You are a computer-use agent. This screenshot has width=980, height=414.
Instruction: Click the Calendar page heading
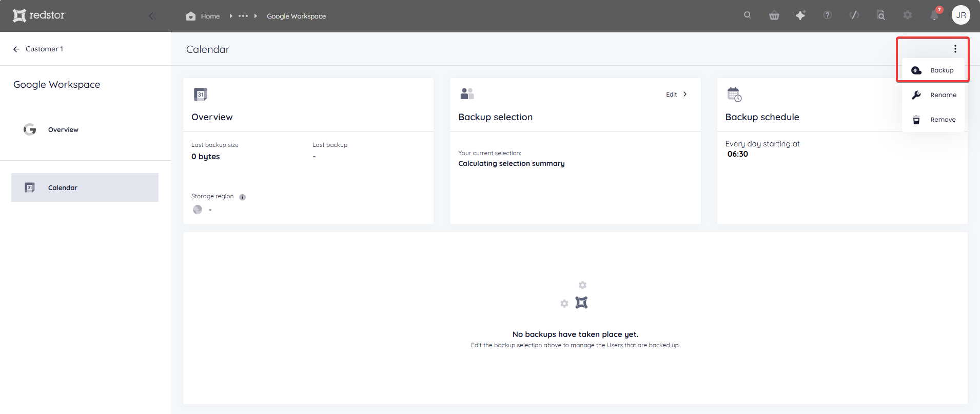[x=208, y=49]
